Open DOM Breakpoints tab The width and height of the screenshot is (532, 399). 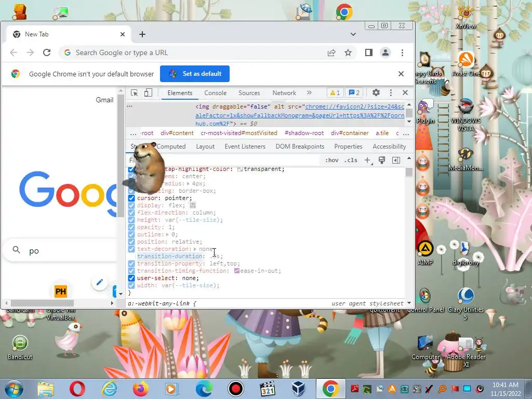(300, 147)
